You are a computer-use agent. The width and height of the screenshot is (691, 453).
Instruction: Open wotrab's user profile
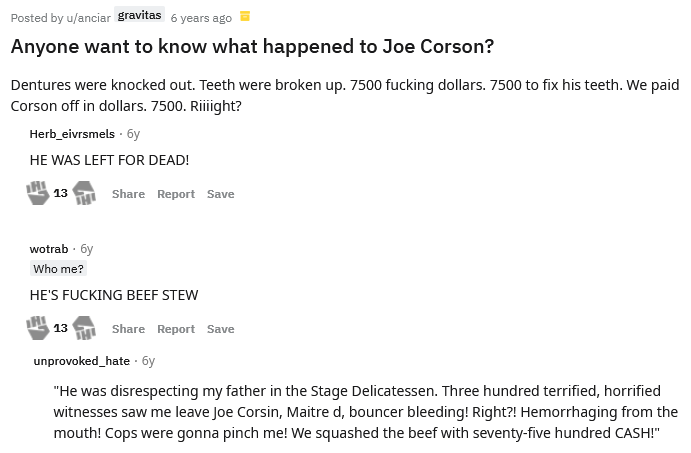(x=49, y=248)
